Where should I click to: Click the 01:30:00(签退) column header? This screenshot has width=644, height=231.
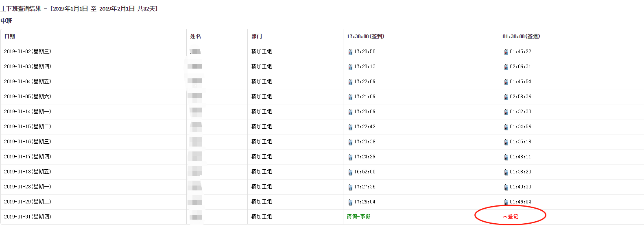(x=521, y=37)
